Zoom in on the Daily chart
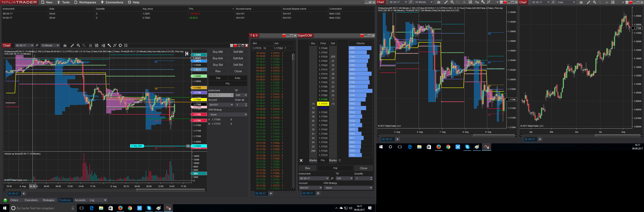This screenshot has height=212, width=644. (594, 2)
